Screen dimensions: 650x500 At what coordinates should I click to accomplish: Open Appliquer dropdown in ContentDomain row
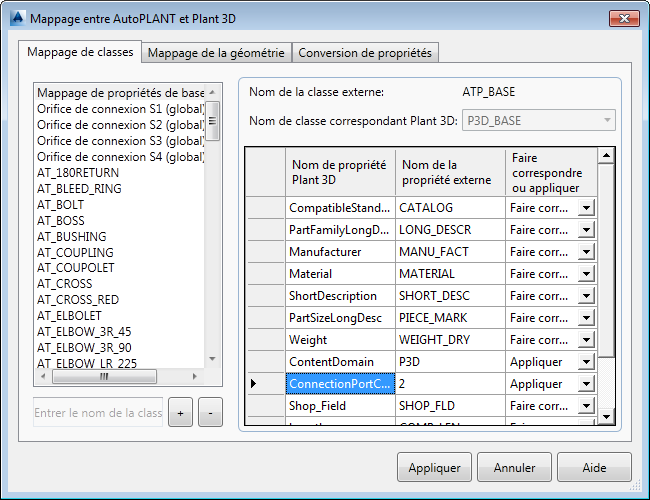coord(587,362)
